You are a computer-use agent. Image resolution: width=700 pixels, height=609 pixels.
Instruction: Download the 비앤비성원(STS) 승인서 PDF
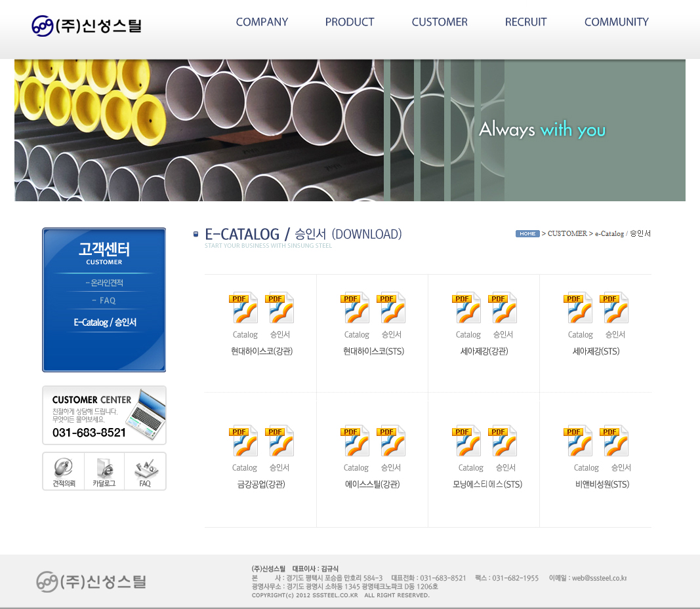pos(614,441)
